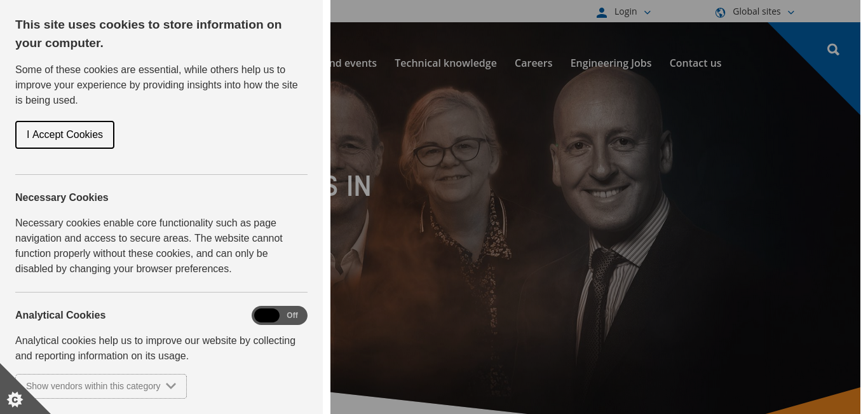
Task: Click the cookie settings gear icon
Action: click(x=15, y=399)
